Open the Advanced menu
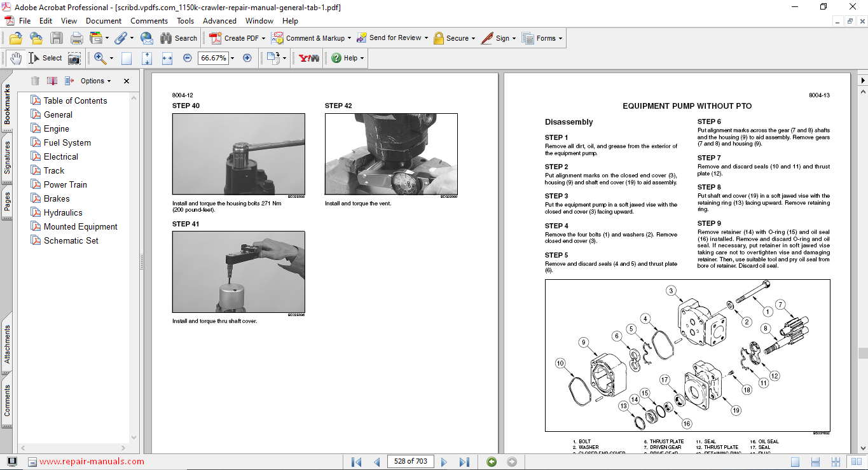Screen dimensions: 868x470 219,21
